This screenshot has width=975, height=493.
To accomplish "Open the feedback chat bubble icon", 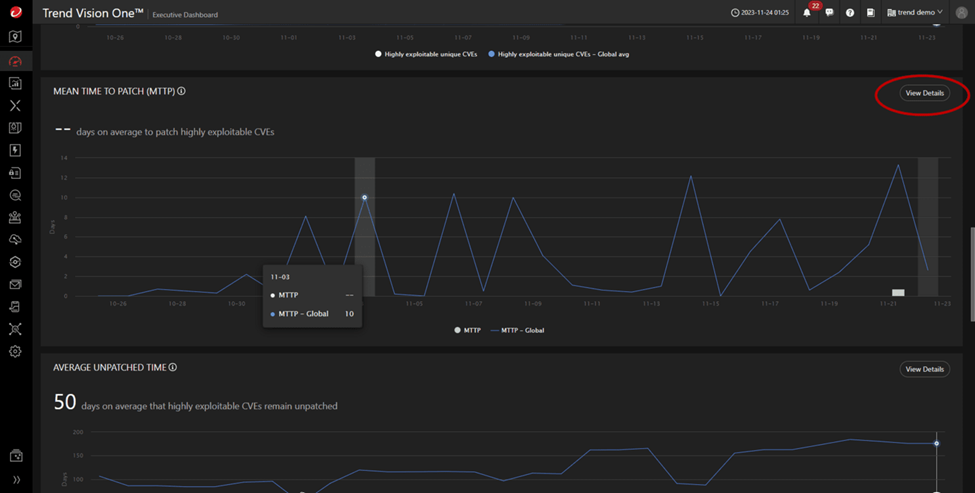I will point(829,12).
